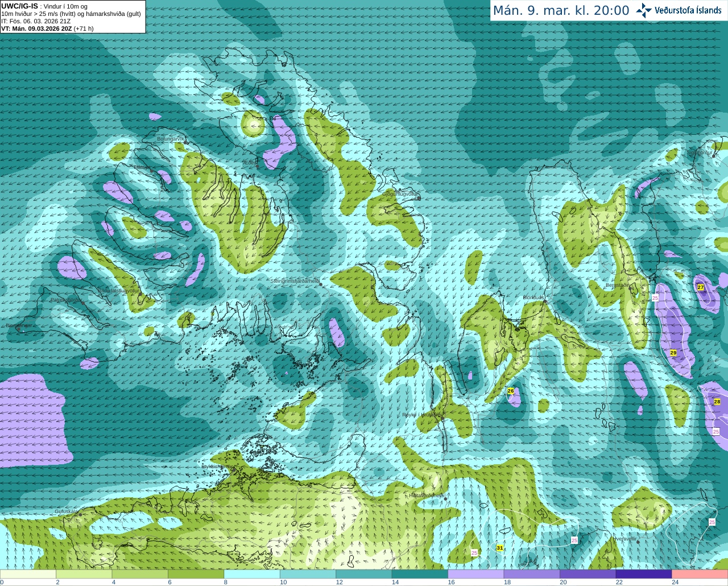Click the legend tick value 16
Screen dimensions: 728x586
click(451, 582)
